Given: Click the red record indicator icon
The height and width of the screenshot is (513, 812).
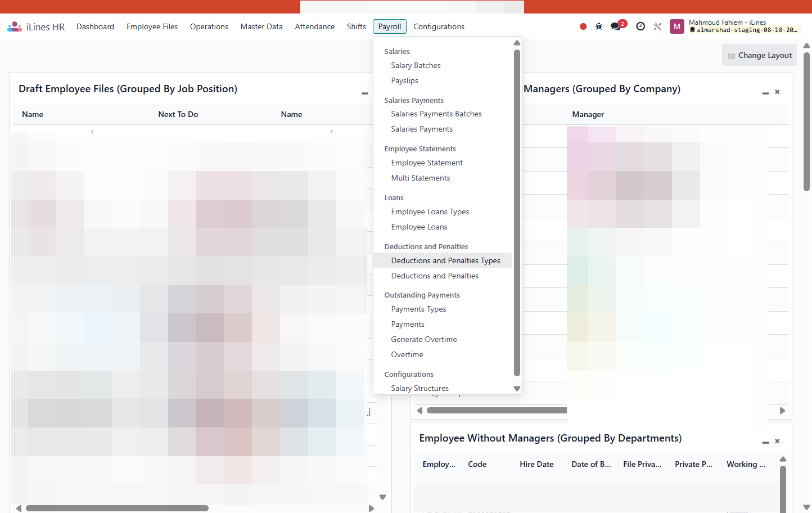Looking at the screenshot, I should click(x=583, y=26).
